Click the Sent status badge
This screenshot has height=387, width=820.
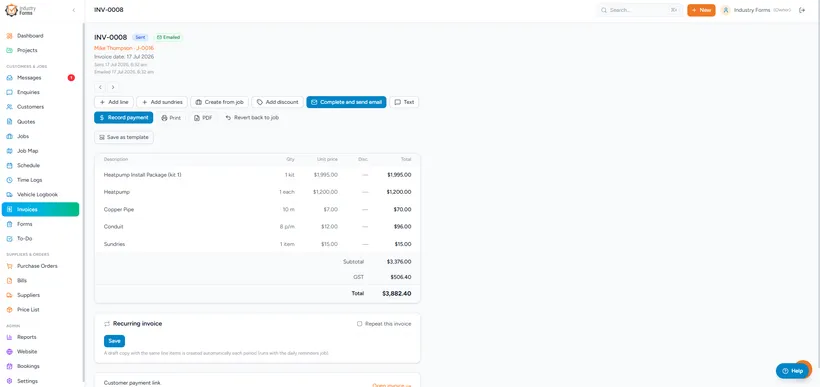click(x=140, y=37)
